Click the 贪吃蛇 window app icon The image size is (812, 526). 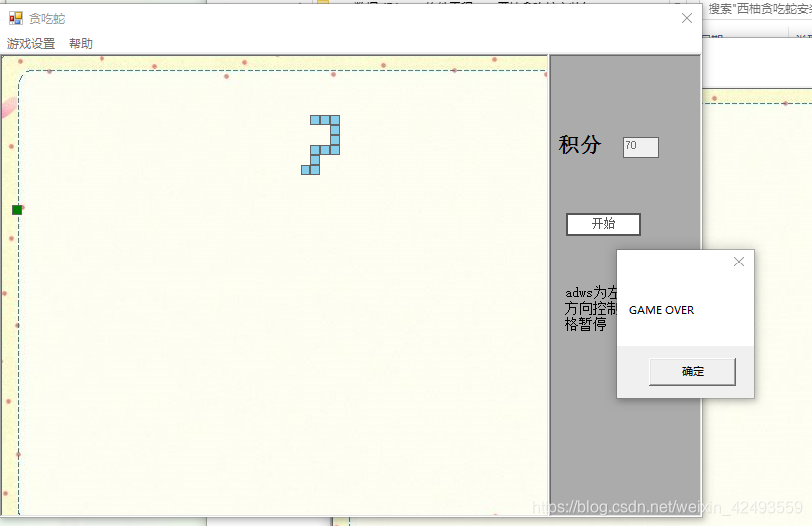pos(16,18)
